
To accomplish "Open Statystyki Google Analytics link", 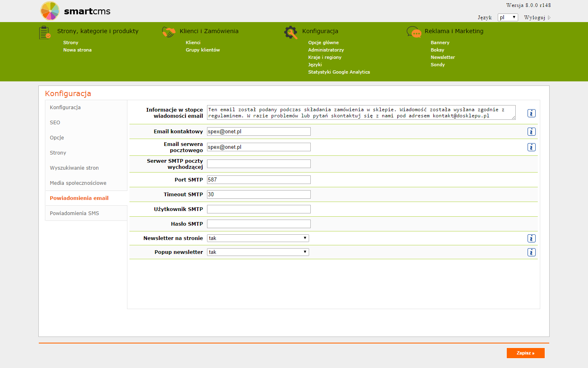I will coord(339,72).
